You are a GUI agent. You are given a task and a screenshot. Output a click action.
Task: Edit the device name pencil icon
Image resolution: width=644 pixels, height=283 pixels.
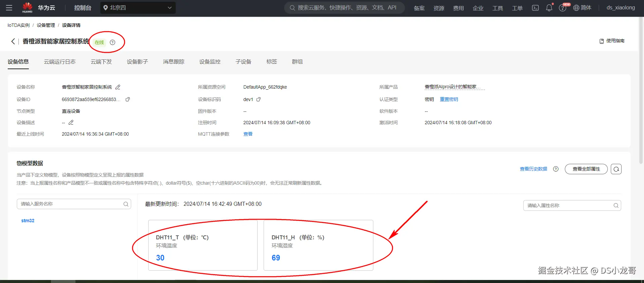click(118, 87)
